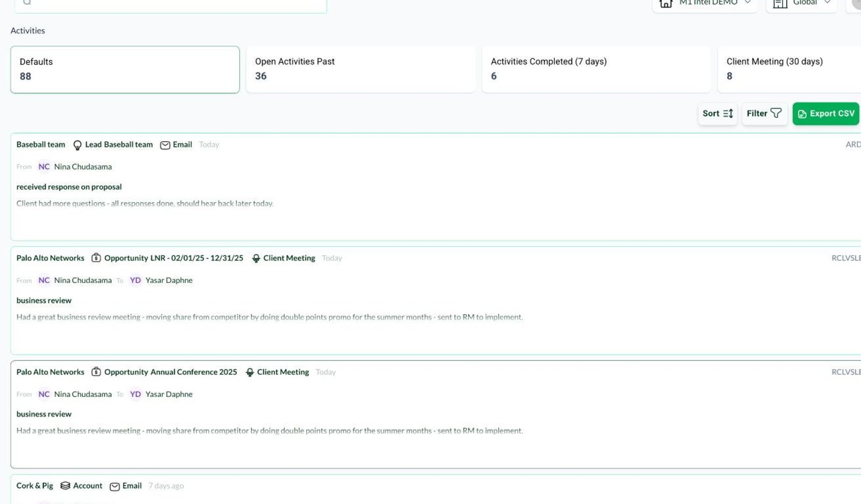The width and height of the screenshot is (861, 504).
Task: Click Client Meeting icon on LNR opportunity row
Action: [x=256, y=259]
